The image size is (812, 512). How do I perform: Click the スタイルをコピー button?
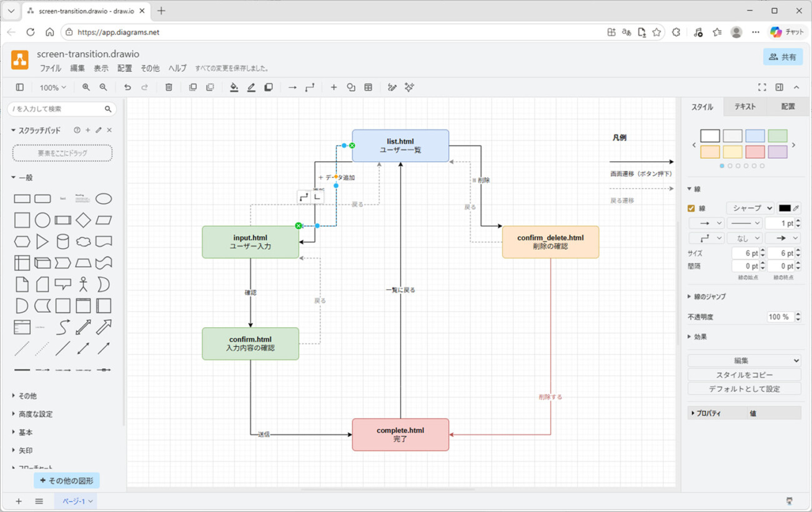coord(744,375)
